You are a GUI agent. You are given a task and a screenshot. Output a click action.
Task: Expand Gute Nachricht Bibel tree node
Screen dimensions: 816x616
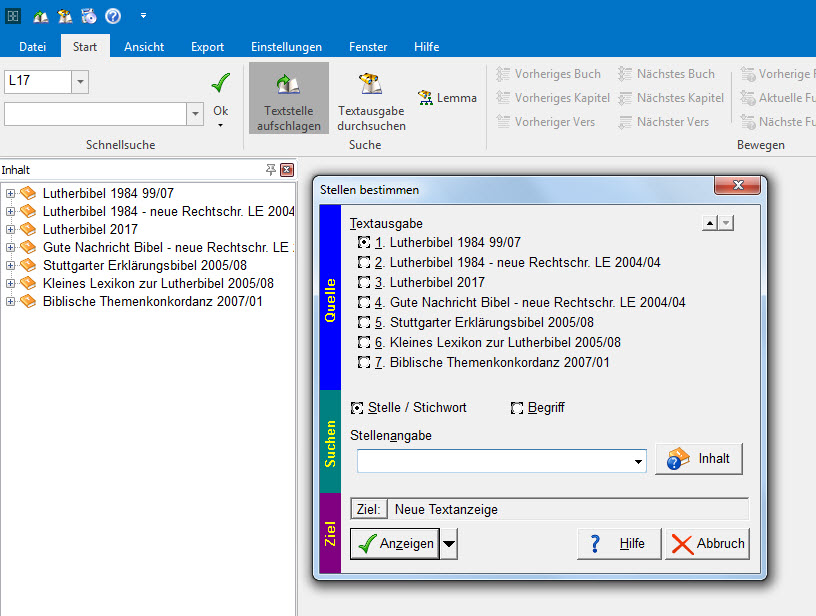(10, 247)
